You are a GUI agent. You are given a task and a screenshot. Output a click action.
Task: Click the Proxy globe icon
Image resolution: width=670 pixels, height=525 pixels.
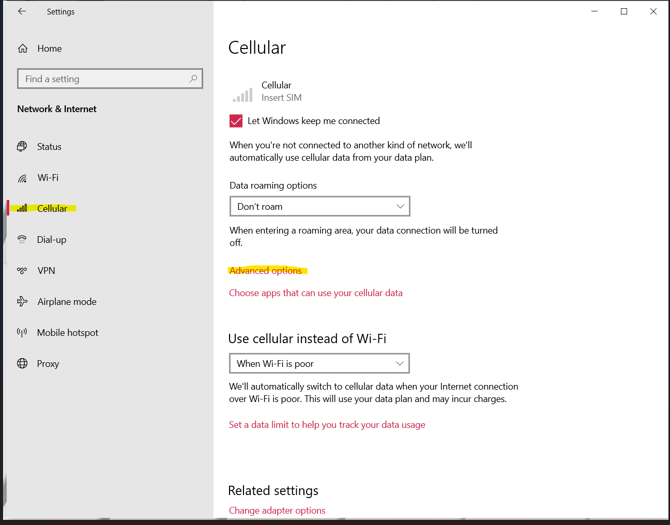click(22, 364)
